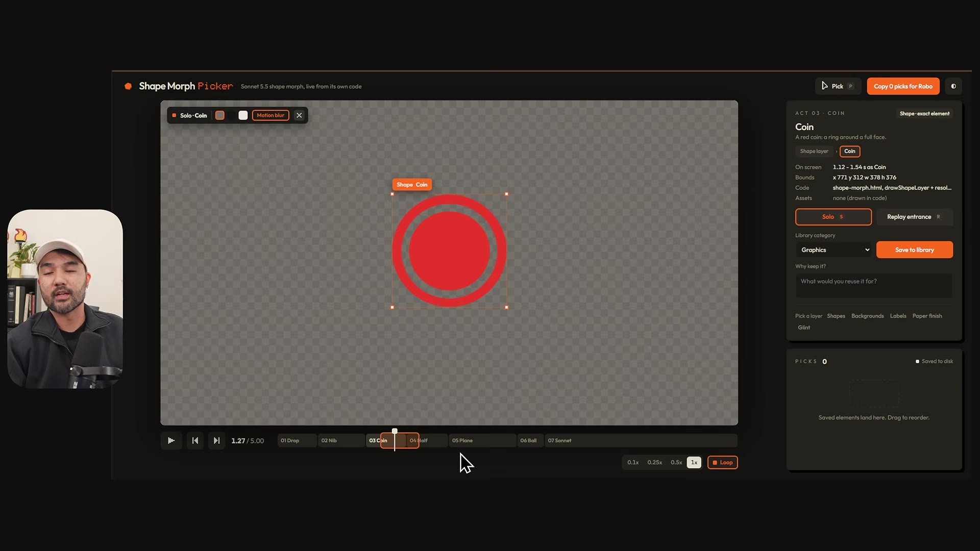The height and width of the screenshot is (551, 980).
Task: Open the Backgrounds layer filter
Action: pos(867,316)
